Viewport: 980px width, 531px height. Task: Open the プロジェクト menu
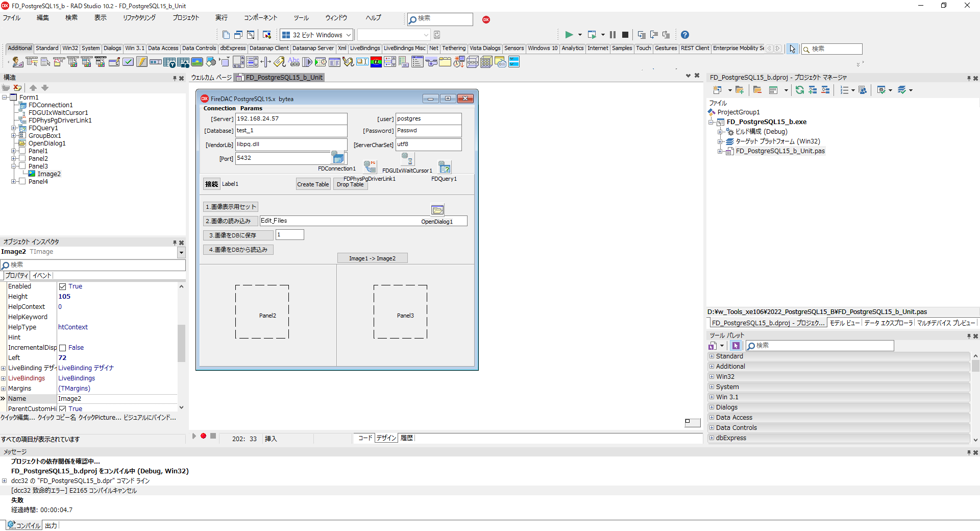[x=185, y=17]
